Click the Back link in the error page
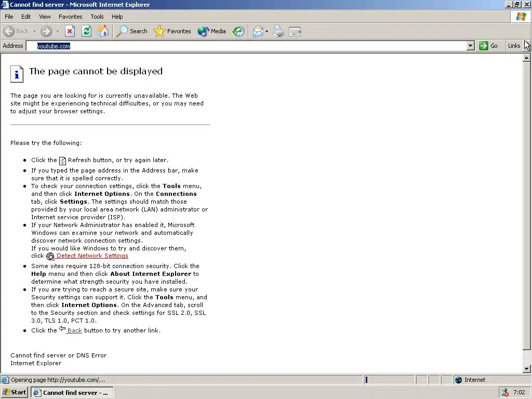The width and height of the screenshot is (532, 399). [x=74, y=330]
